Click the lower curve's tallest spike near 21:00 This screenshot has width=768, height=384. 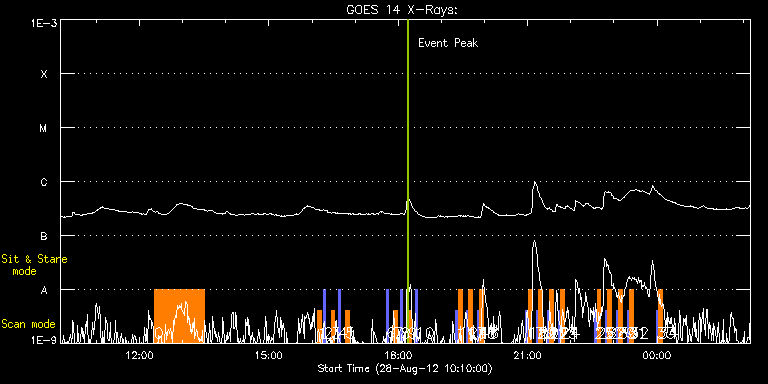pos(534,241)
